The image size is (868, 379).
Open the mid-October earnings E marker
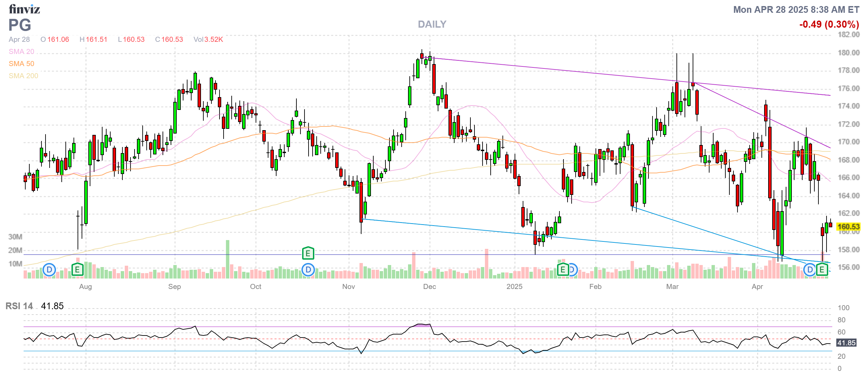click(308, 253)
